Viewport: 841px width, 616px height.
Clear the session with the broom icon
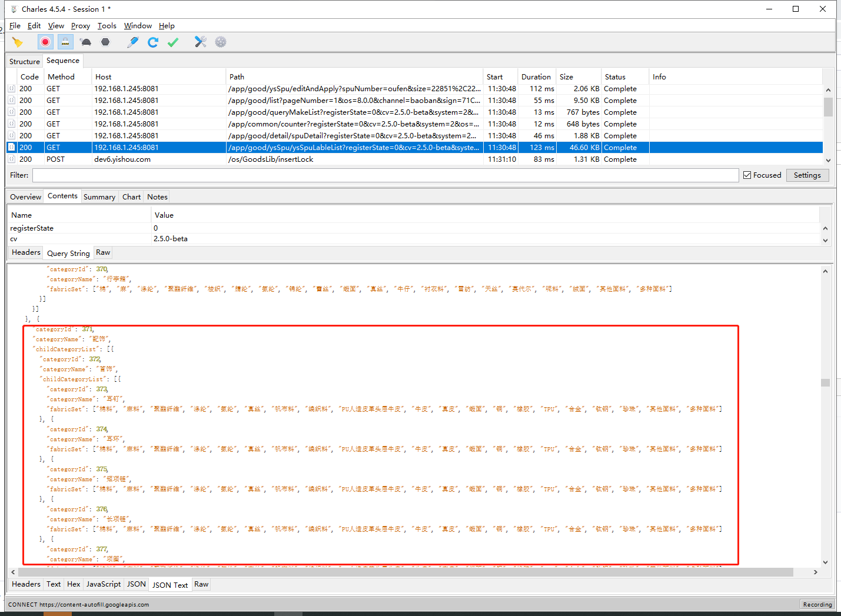[17, 42]
